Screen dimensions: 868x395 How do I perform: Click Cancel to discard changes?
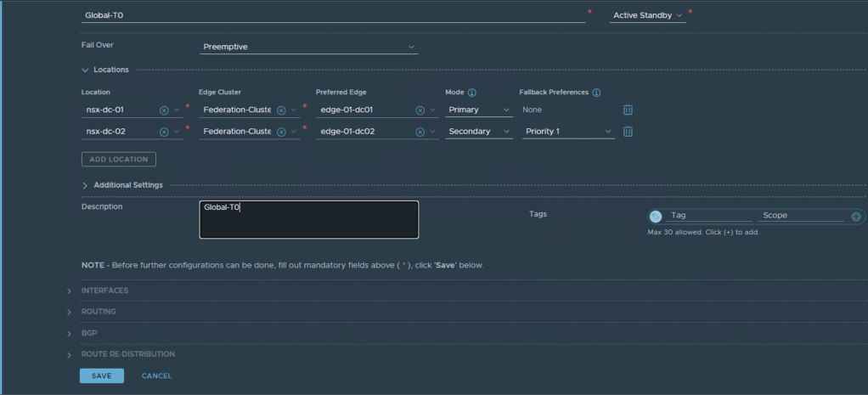pyautogui.click(x=156, y=375)
